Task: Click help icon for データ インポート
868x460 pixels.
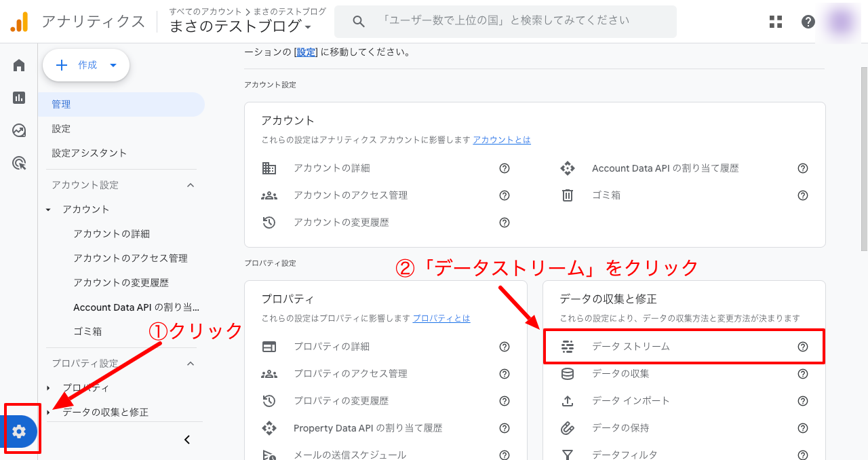Action: (x=803, y=401)
